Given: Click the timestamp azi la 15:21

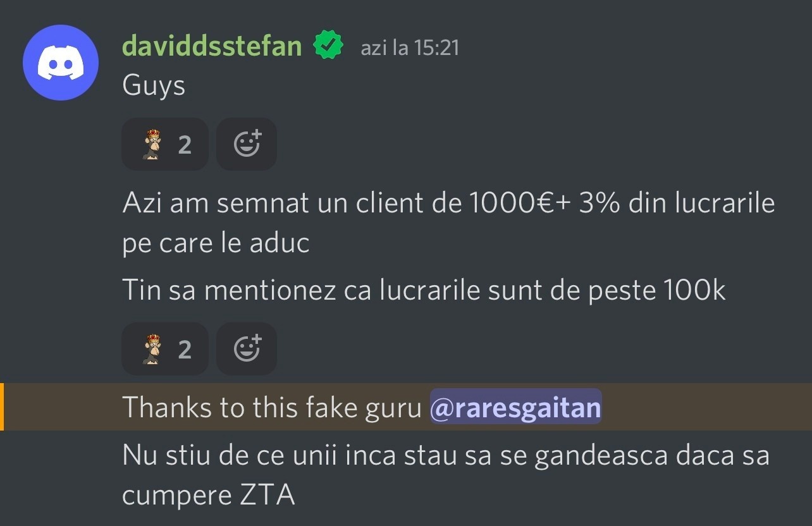Looking at the screenshot, I should (409, 47).
